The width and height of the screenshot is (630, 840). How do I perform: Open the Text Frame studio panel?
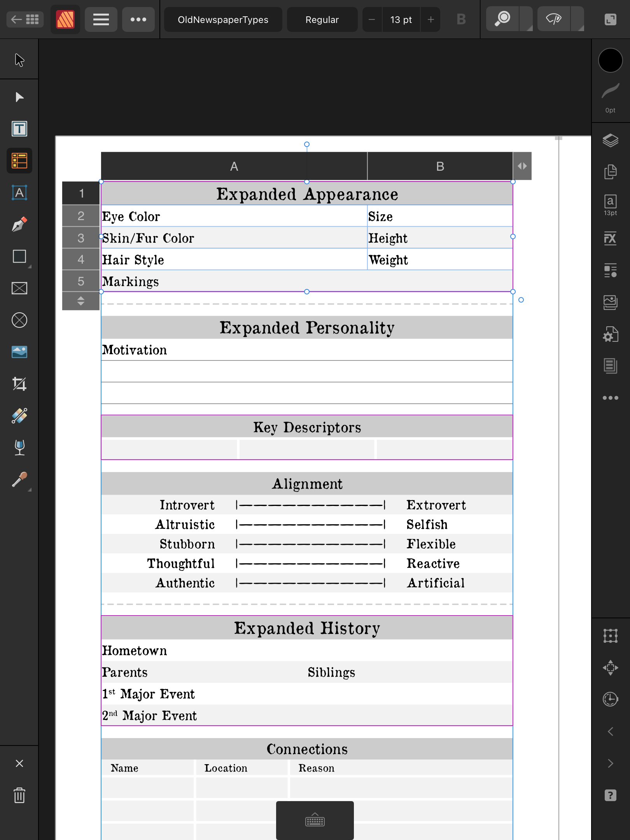tap(610, 366)
